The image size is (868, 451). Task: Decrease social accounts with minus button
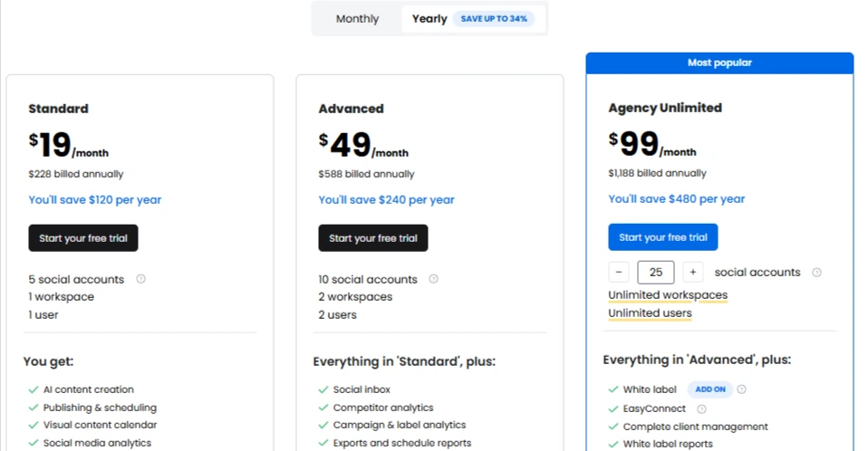click(x=619, y=273)
